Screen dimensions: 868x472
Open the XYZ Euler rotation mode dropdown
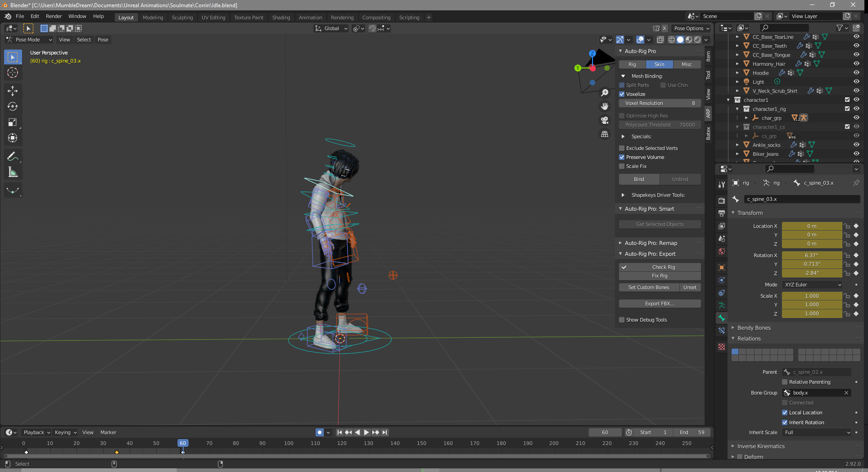[812, 285]
